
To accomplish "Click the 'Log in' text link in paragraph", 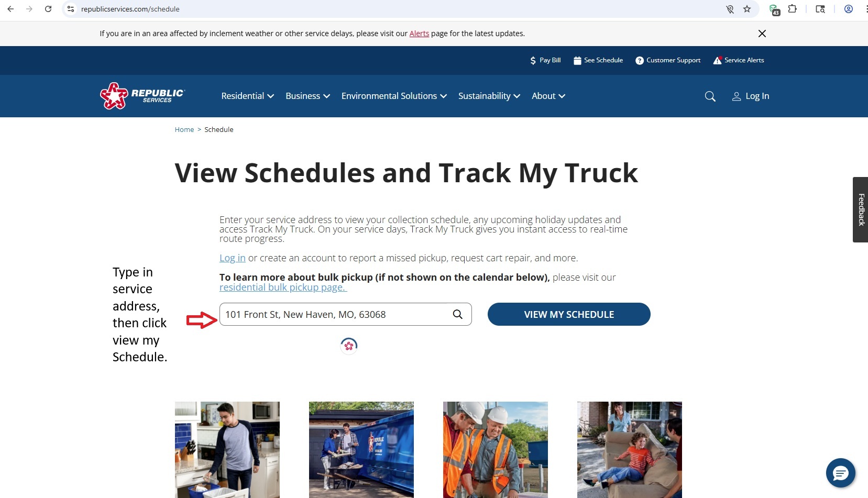I will [232, 258].
